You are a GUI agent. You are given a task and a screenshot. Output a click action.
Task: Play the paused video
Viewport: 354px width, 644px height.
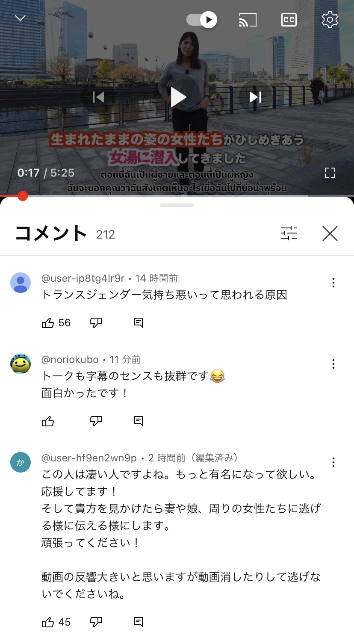pos(177,97)
